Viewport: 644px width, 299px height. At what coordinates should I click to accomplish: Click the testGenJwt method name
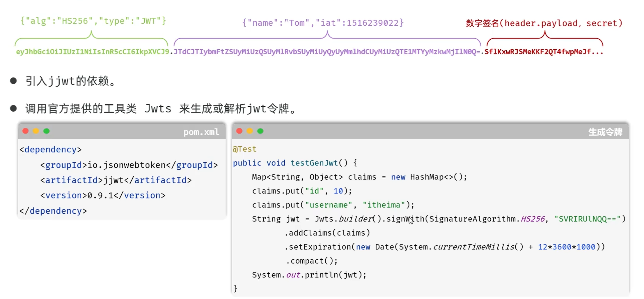click(314, 163)
